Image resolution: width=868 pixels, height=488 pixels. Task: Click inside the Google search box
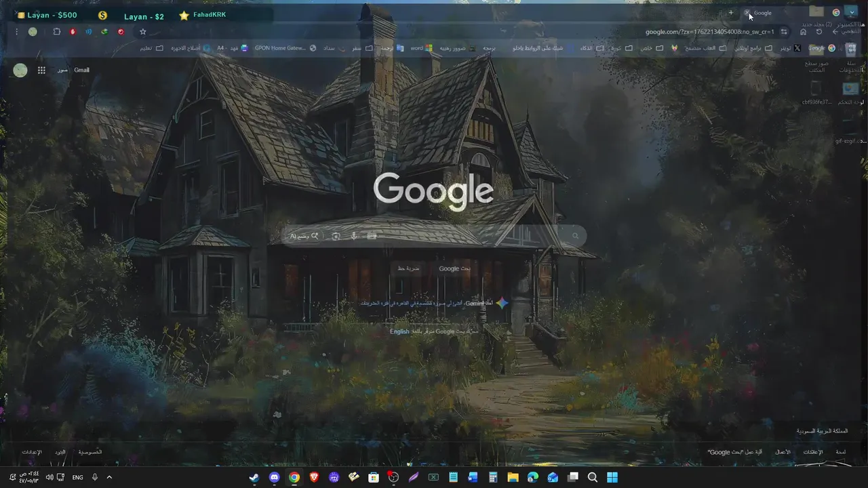click(x=434, y=236)
